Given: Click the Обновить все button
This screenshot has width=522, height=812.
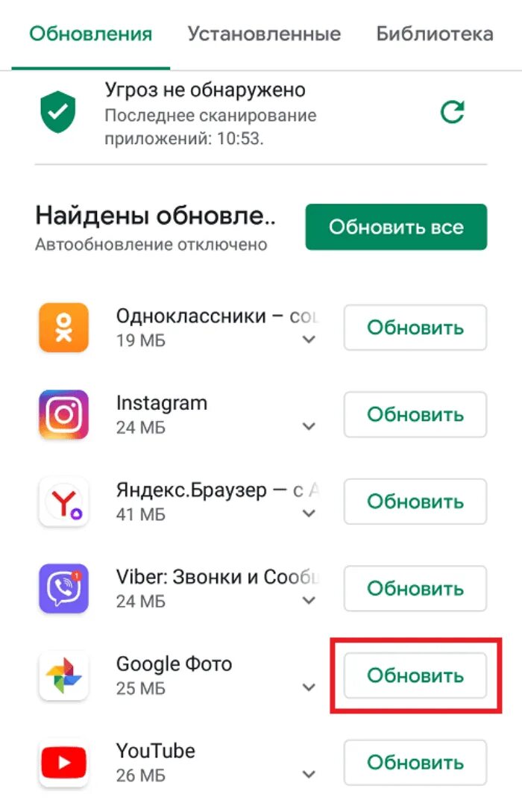Looking at the screenshot, I should [396, 227].
